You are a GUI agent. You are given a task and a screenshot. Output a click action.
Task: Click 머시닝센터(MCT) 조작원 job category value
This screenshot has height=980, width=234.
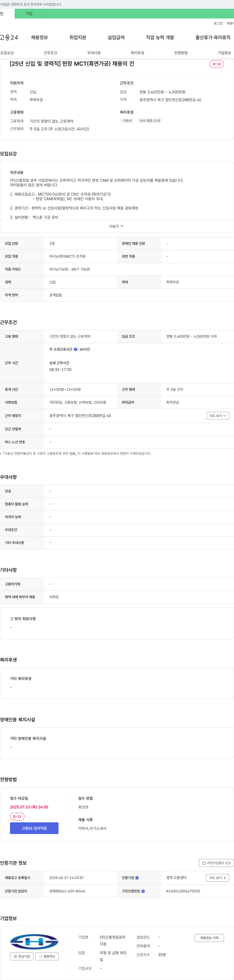click(x=68, y=256)
